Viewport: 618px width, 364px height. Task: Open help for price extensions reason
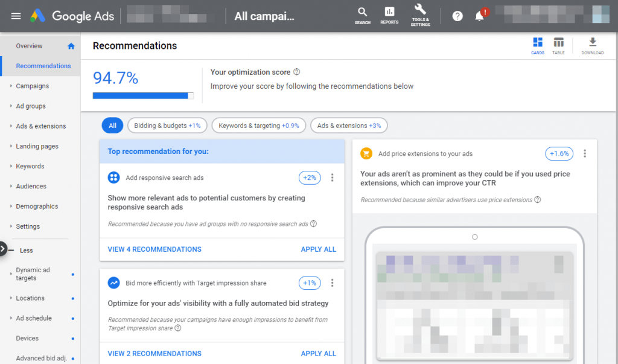538,200
